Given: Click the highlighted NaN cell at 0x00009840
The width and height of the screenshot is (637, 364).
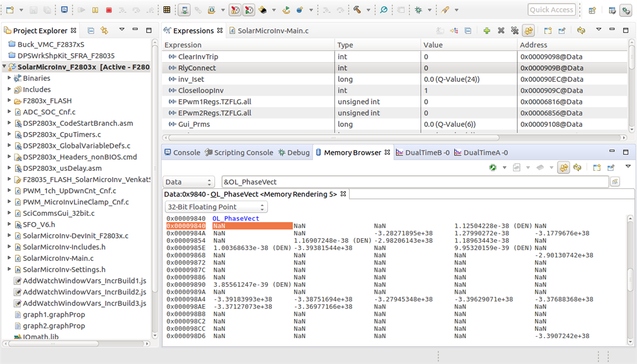Looking at the screenshot, I should [x=253, y=226].
